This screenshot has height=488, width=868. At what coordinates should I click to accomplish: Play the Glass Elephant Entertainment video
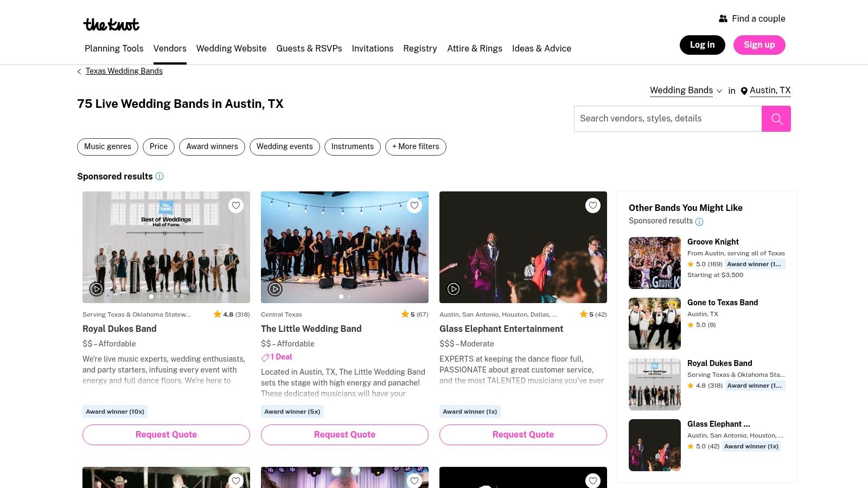pyautogui.click(x=454, y=289)
